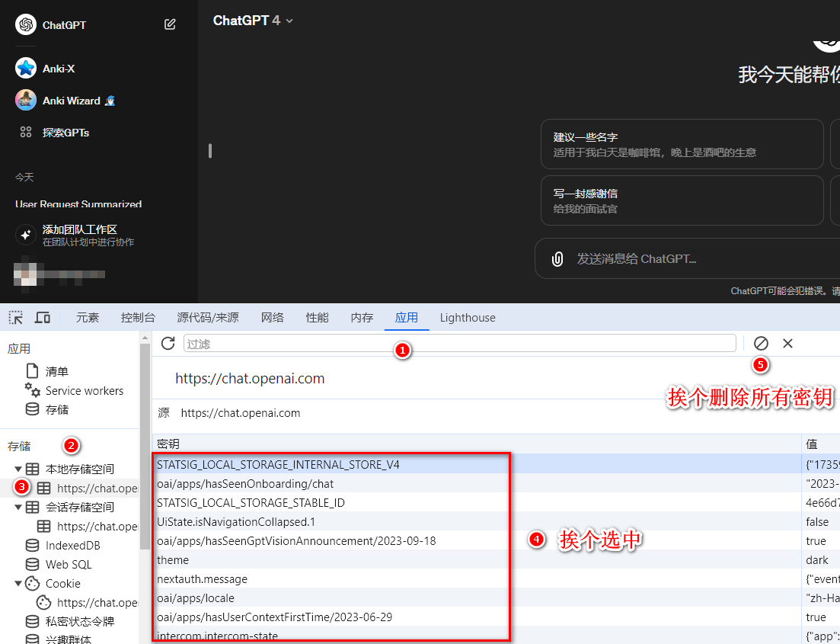Click the 建议一些名字 suggestion card
Viewport: 840px width, 644px height.
tap(682, 144)
